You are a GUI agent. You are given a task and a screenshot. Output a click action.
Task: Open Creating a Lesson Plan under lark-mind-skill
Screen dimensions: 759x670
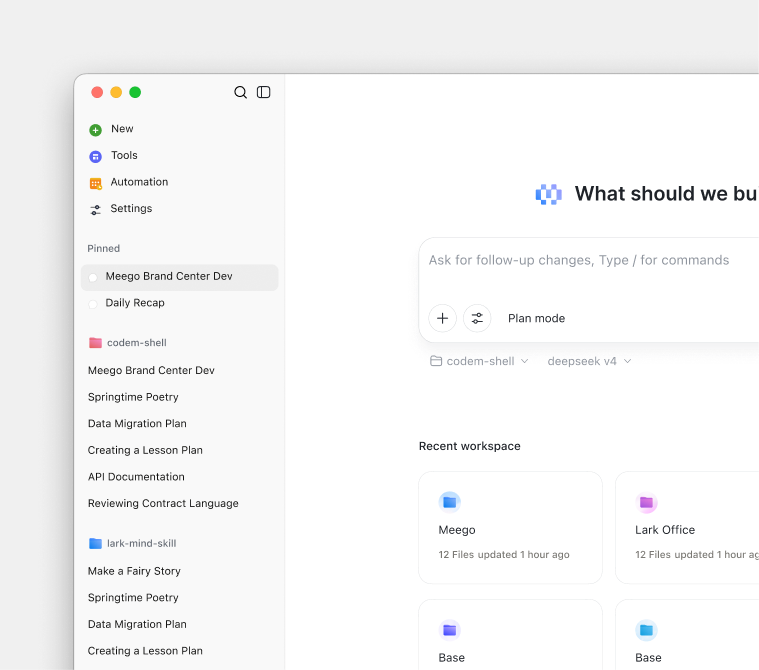pyautogui.click(x=145, y=651)
